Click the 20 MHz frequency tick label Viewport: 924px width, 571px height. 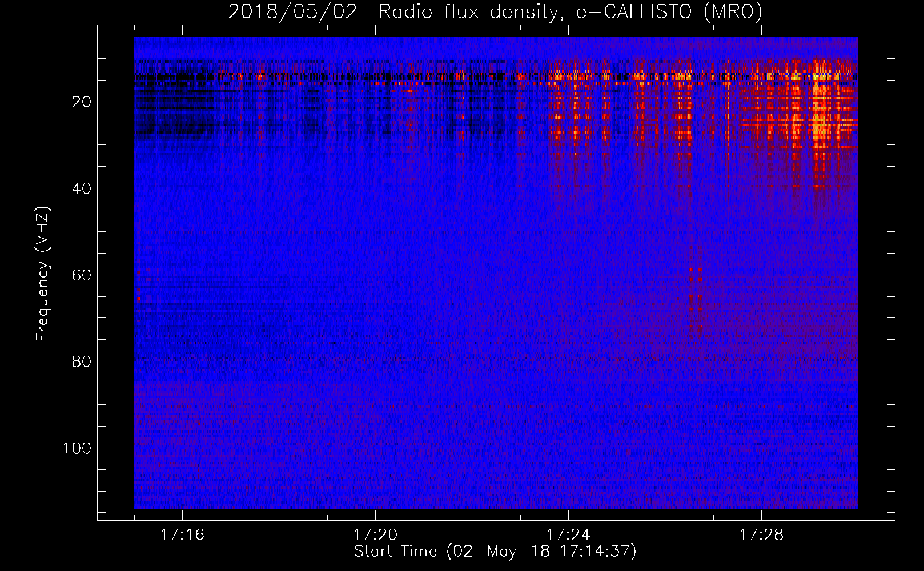click(x=82, y=102)
